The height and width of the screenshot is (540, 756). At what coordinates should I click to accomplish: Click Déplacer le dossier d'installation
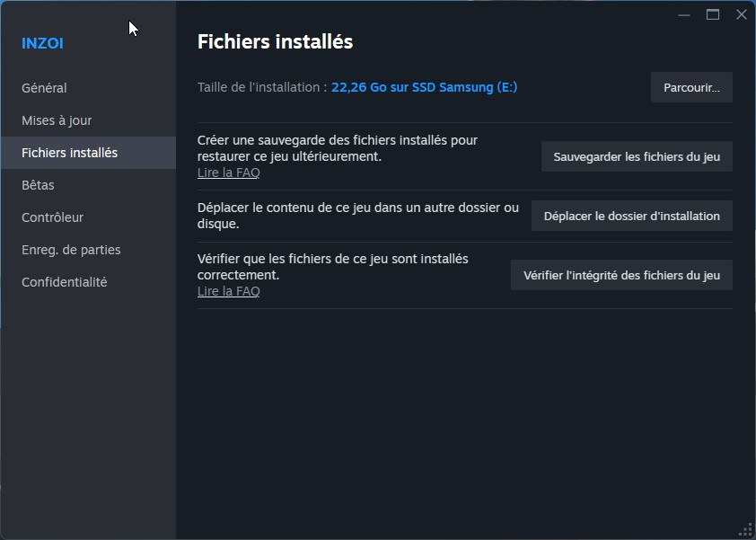(631, 216)
